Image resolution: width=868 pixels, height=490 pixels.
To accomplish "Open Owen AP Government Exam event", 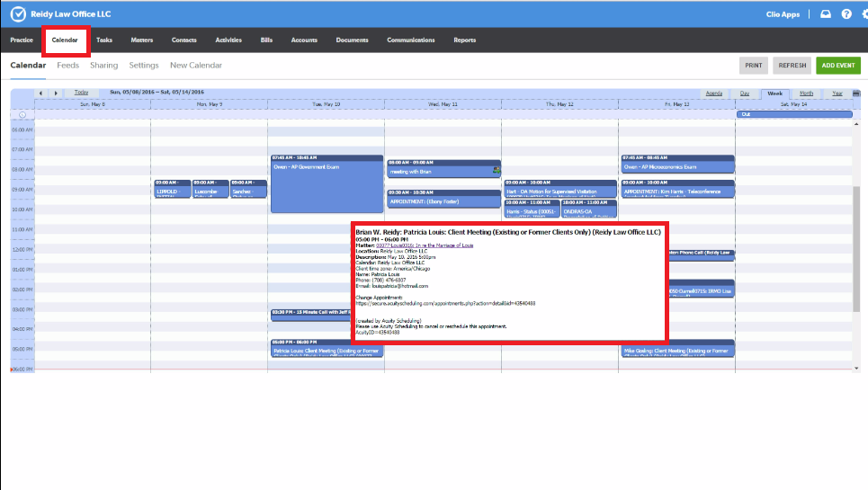I will pyautogui.click(x=326, y=184).
